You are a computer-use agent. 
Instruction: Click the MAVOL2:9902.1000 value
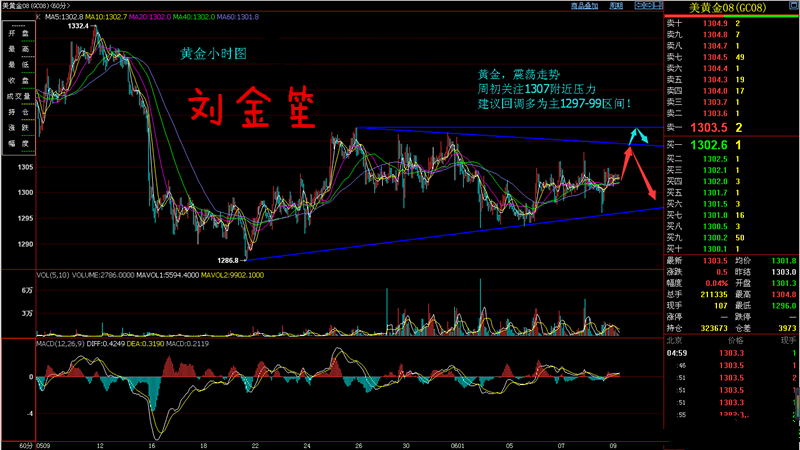pyautogui.click(x=232, y=275)
